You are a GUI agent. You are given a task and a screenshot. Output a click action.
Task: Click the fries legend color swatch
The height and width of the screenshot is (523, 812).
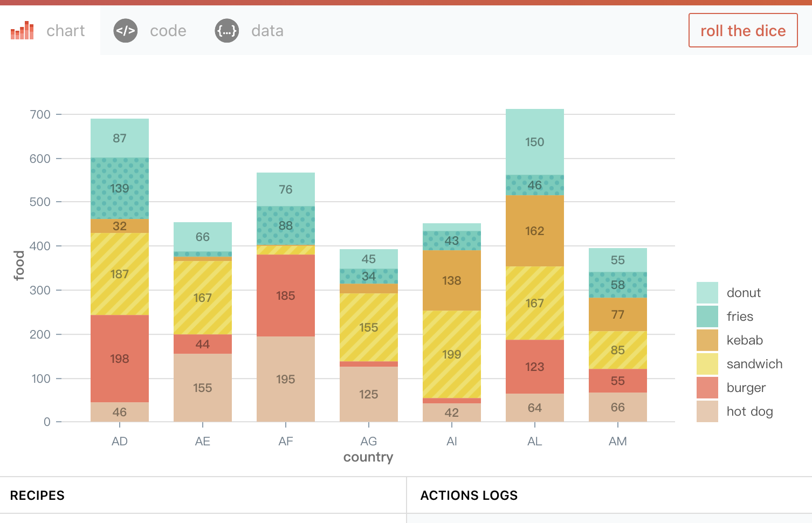click(707, 316)
